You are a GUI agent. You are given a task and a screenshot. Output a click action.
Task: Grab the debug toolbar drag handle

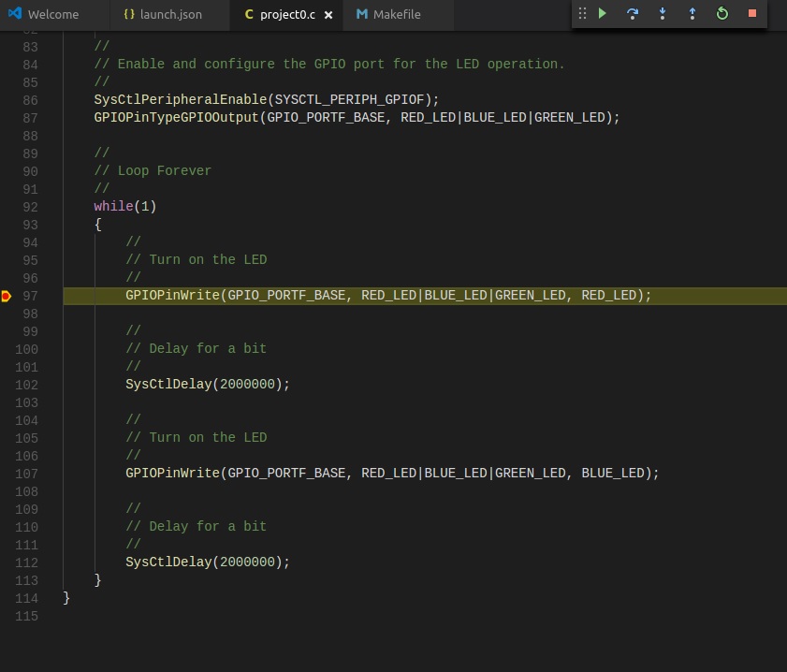[x=582, y=13]
